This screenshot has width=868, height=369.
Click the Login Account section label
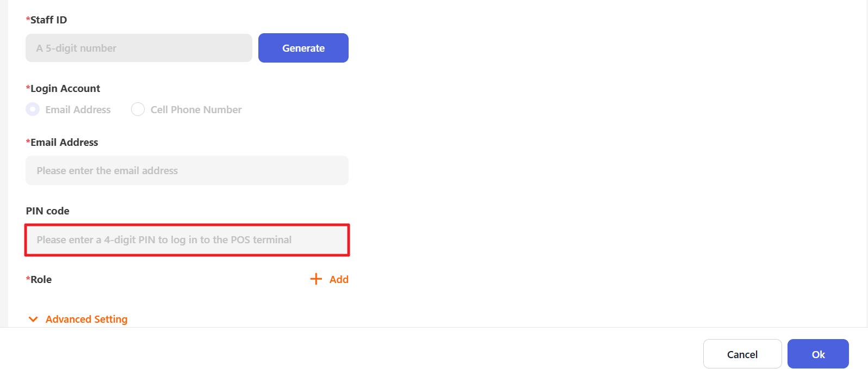[65, 89]
